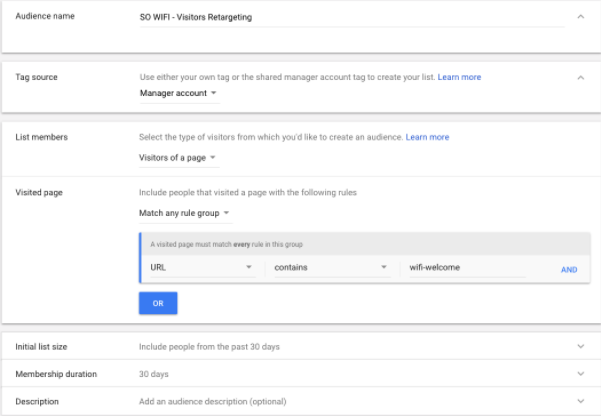Expand the Membership duration section

click(581, 373)
